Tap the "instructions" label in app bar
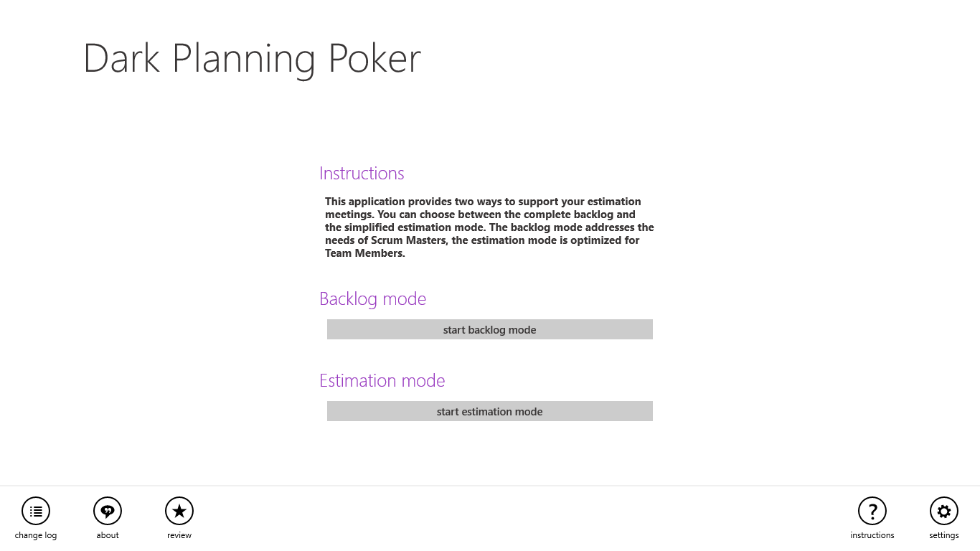 (x=872, y=535)
